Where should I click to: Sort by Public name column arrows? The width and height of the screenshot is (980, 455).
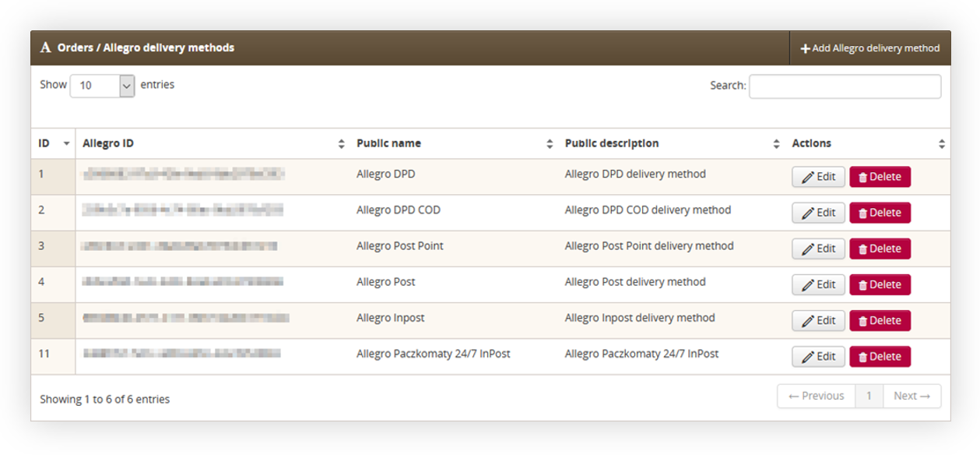coord(550,144)
